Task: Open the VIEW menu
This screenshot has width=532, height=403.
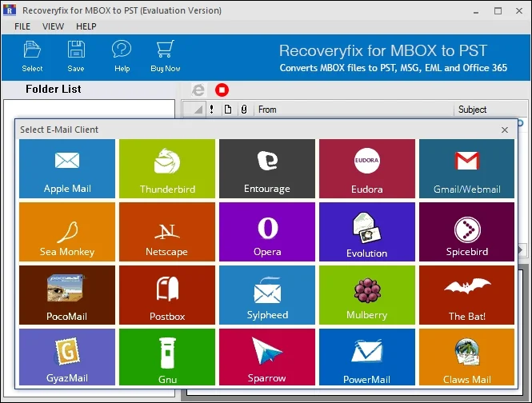Action: (53, 26)
